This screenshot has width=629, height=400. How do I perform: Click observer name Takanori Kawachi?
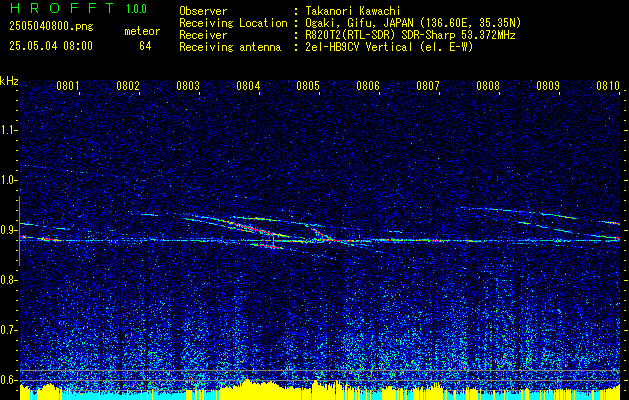352,11
